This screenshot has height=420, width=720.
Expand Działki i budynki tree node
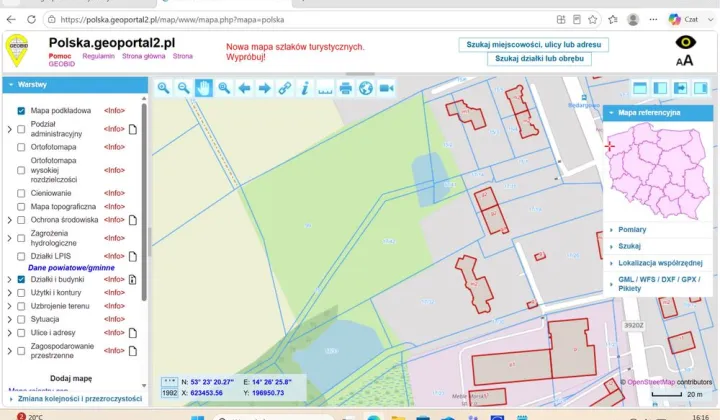click(x=9, y=279)
